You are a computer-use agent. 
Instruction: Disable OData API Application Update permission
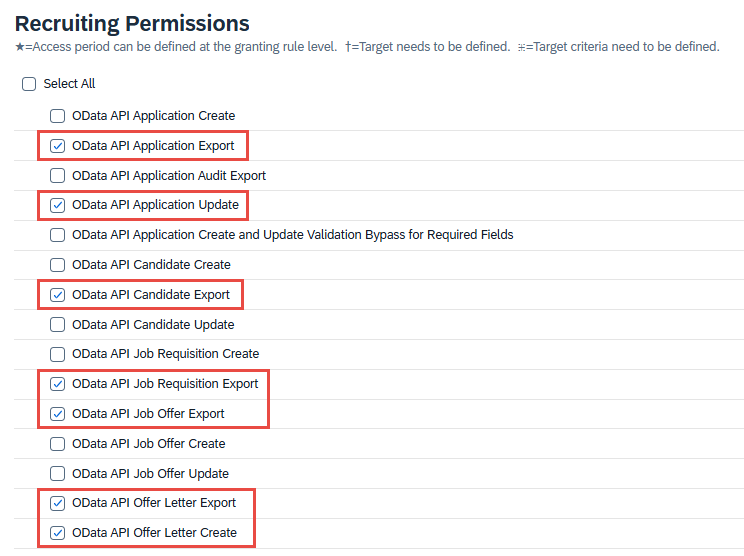[58, 205]
